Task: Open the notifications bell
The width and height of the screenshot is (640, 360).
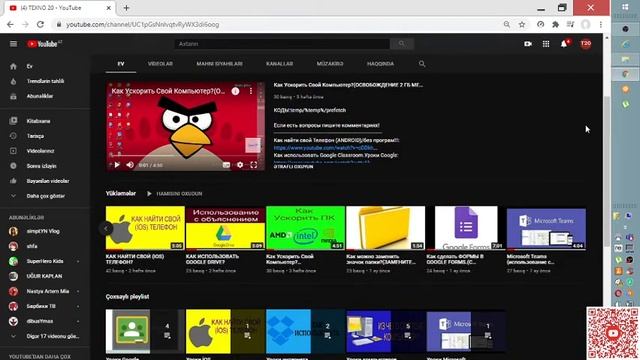Action: pyautogui.click(x=564, y=44)
